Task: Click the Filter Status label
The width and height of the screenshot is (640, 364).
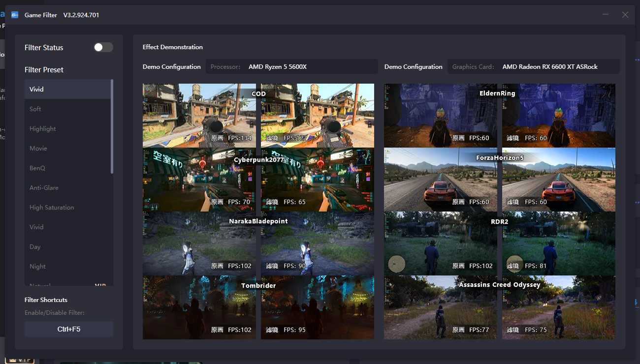Action: click(x=44, y=48)
